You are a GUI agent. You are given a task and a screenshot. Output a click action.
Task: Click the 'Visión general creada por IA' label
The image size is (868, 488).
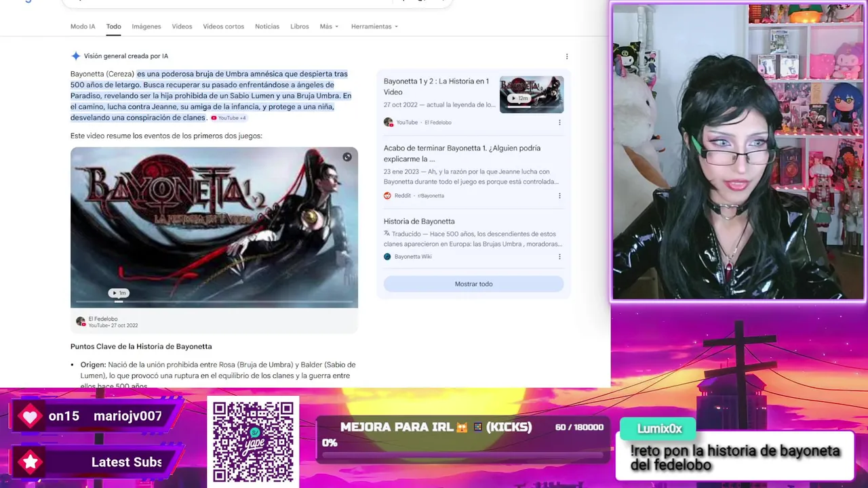click(126, 56)
